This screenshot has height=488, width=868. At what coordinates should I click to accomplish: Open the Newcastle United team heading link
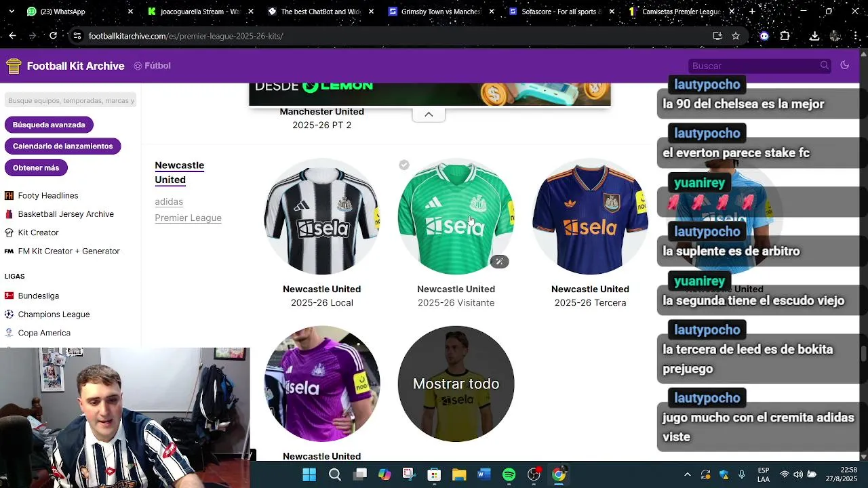point(179,172)
